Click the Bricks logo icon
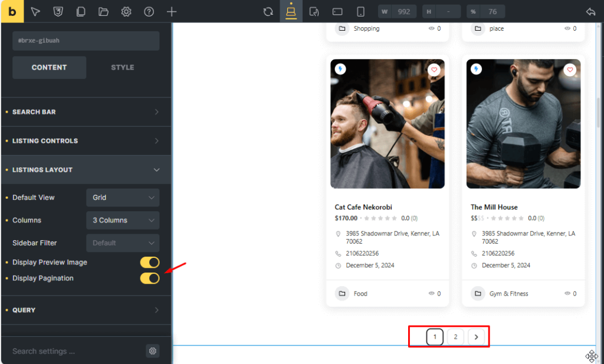 pyautogui.click(x=12, y=12)
